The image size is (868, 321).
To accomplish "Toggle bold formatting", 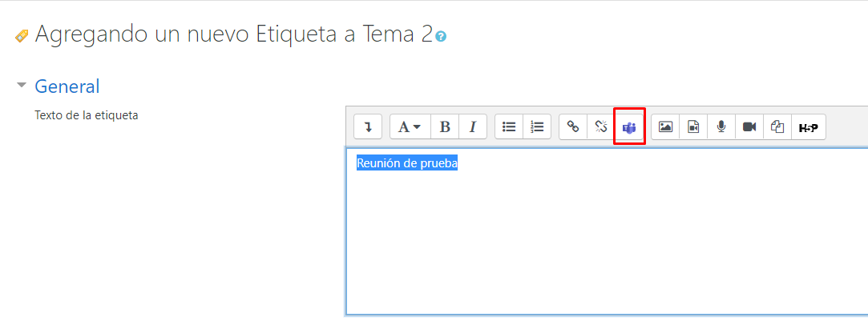I will click(x=445, y=126).
